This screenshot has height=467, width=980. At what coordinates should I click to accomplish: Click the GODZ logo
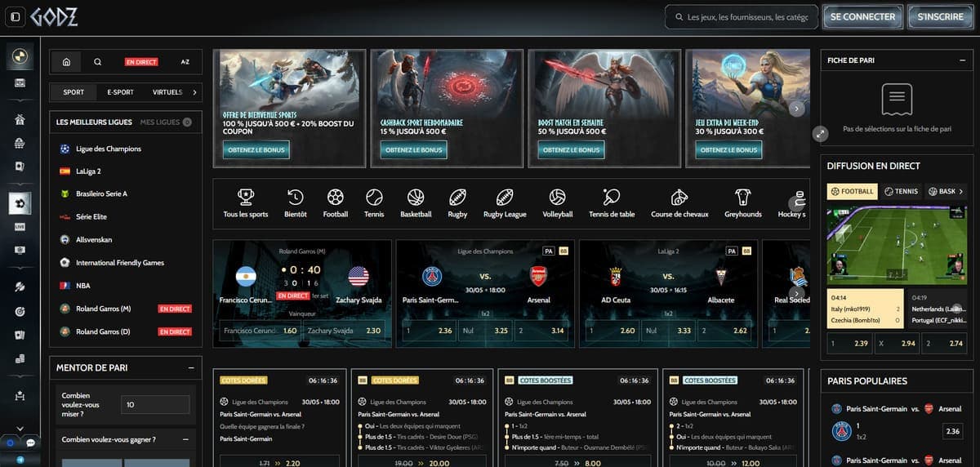(54, 16)
